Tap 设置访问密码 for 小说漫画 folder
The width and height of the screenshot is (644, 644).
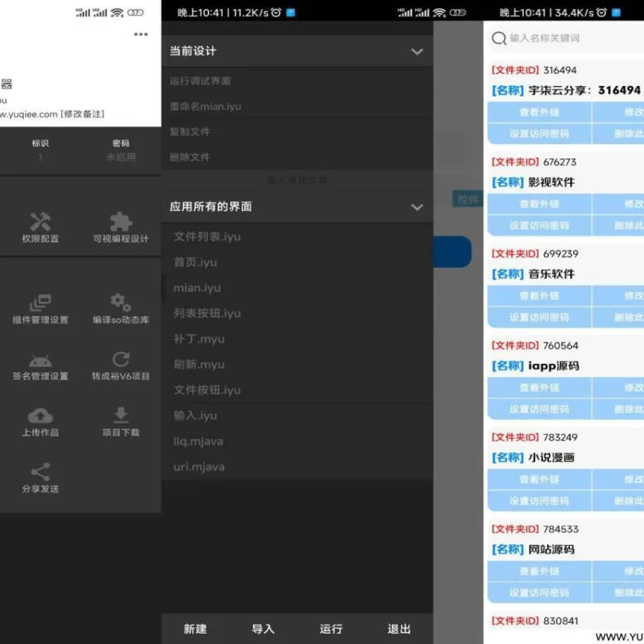[x=539, y=501]
